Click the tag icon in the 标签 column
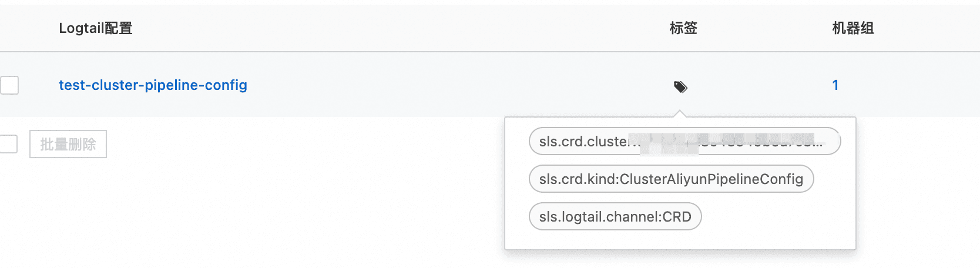The height and width of the screenshot is (268, 980). pos(680,87)
